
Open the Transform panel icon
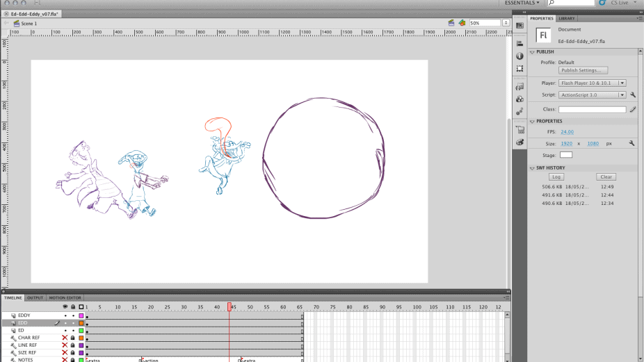point(520,69)
